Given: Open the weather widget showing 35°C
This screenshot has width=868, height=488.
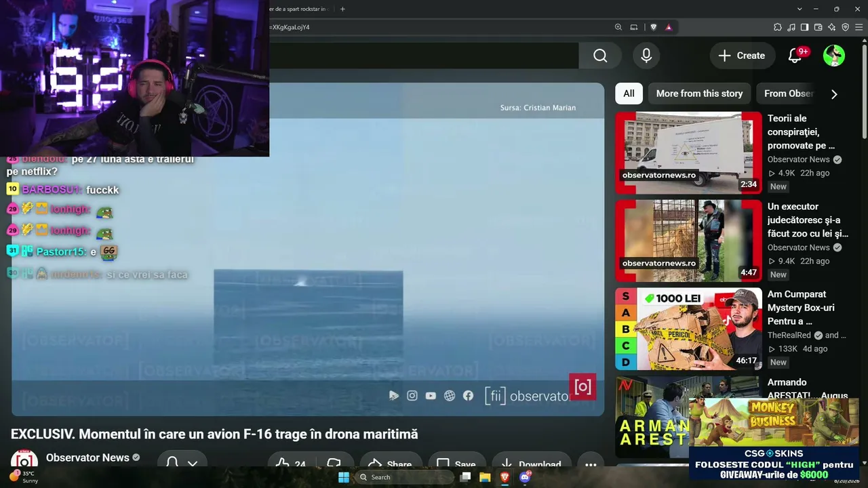Looking at the screenshot, I should [x=24, y=477].
